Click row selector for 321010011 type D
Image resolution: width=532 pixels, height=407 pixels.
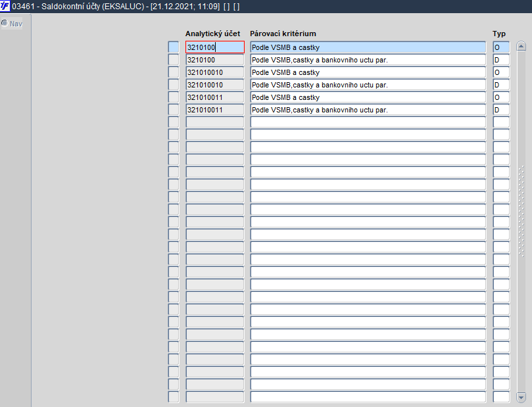(x=174, y=110)
